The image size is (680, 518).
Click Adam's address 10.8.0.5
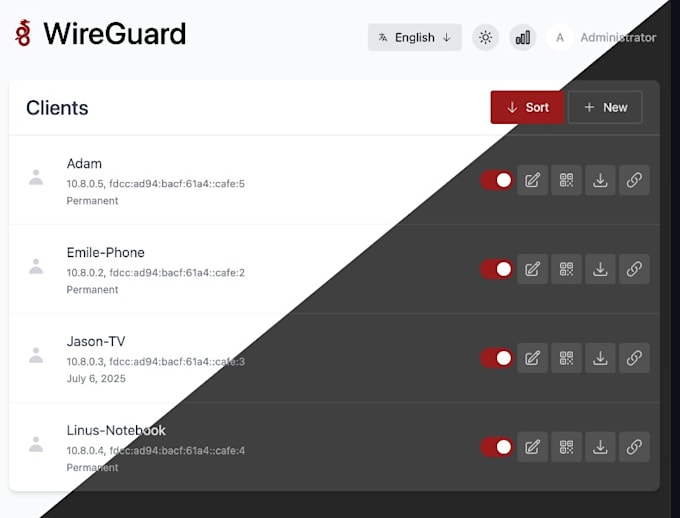[85, 184]
